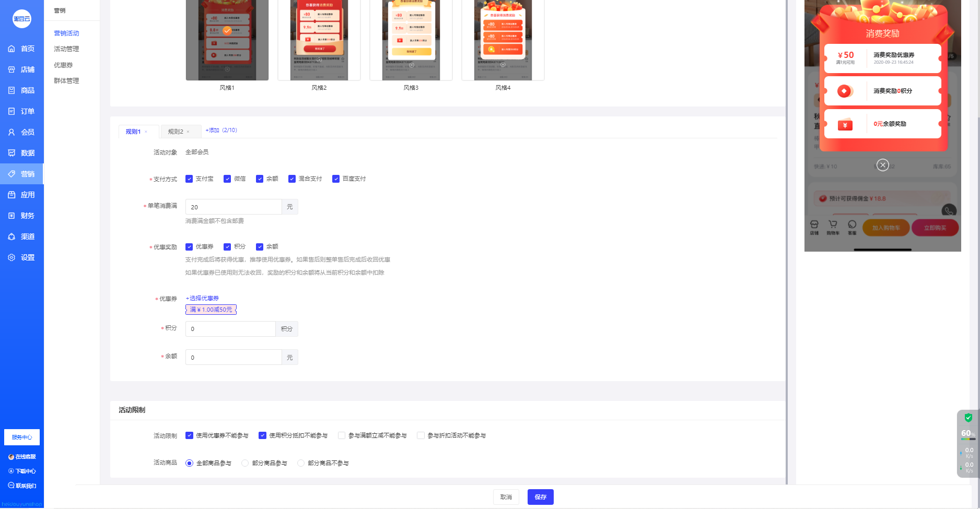Enable 参与折扣活动不能参与 restriction
The image size is (980, 509).
point(421,435)
